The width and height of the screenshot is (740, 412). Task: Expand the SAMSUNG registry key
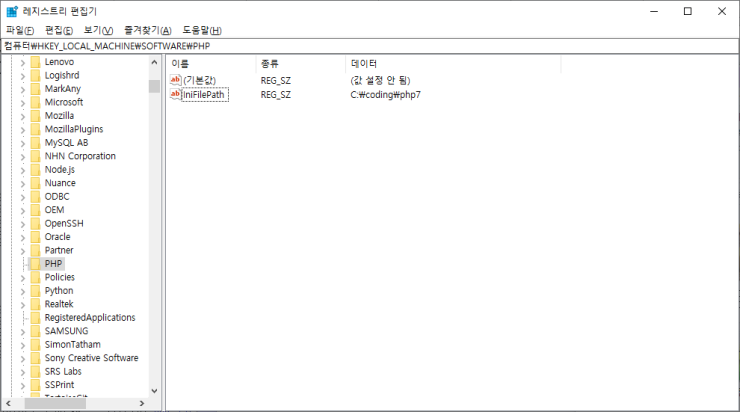(x=22, y=331)
